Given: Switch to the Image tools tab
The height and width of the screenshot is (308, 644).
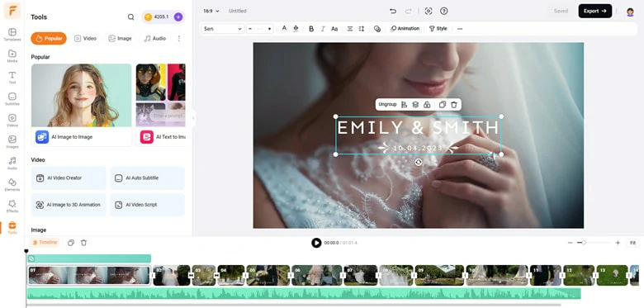Looking at the screenshot, I should point(120,39).
